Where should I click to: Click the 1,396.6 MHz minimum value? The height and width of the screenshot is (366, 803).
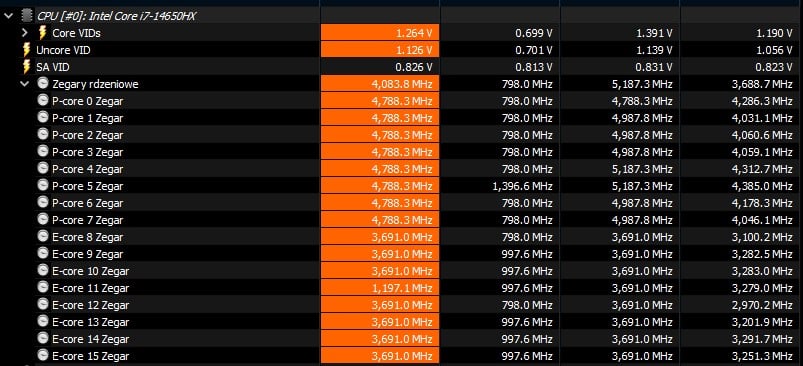[x=521, y=186]
